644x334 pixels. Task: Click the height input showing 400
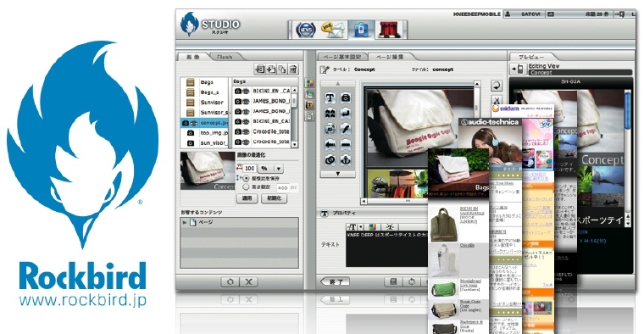(x=282, y=187)
